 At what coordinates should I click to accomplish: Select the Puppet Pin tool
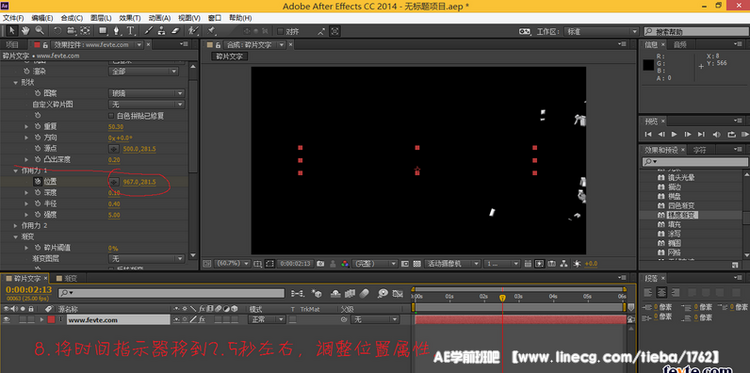(211, 31)
